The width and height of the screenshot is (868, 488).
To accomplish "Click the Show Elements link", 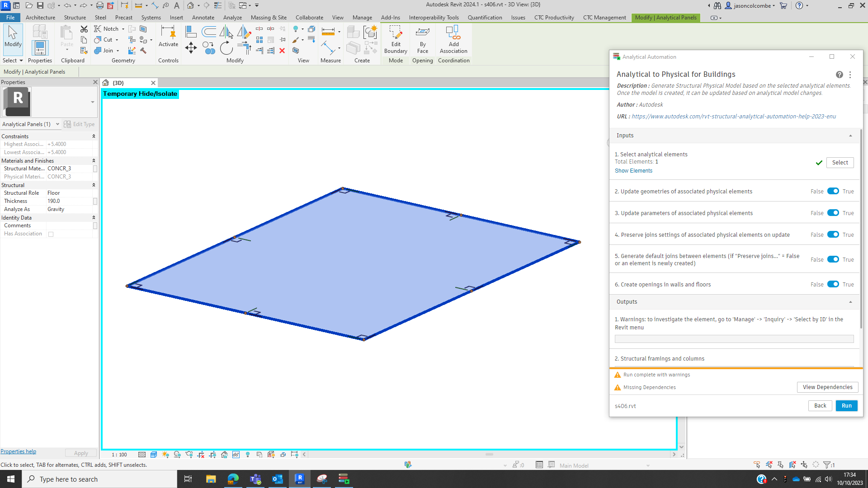I will (633, 171).
